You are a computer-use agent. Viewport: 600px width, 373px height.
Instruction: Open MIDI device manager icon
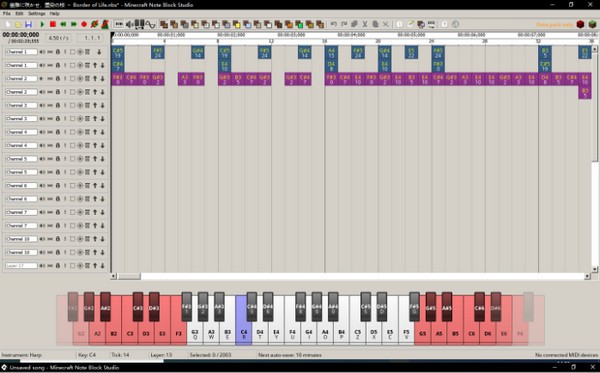[431, 24]
